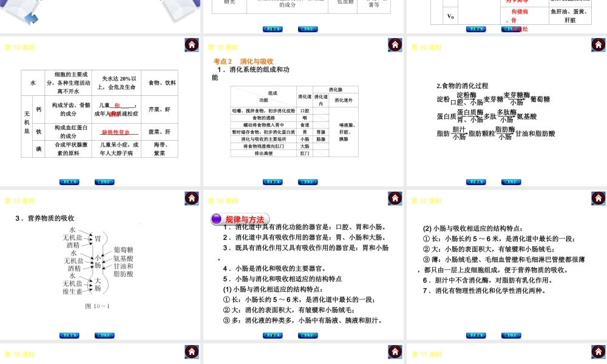Click second blue button under 食物的消化过程 slide
607x364 pixels.
click(511, 182)
